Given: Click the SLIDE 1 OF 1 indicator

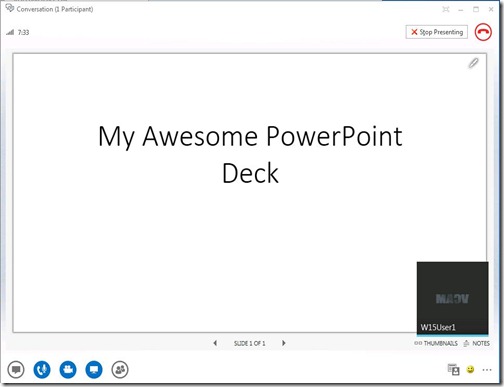Looking at the screenshot, I should (249, 343).
